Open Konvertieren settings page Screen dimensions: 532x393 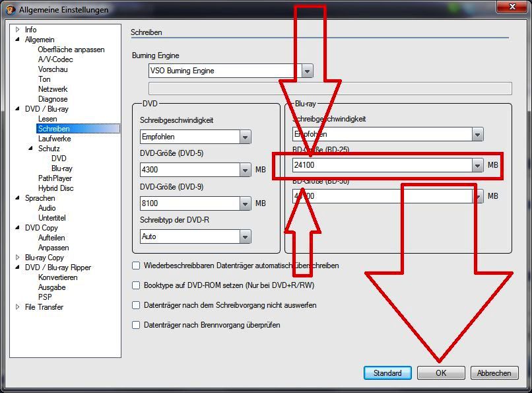[58, 277]
